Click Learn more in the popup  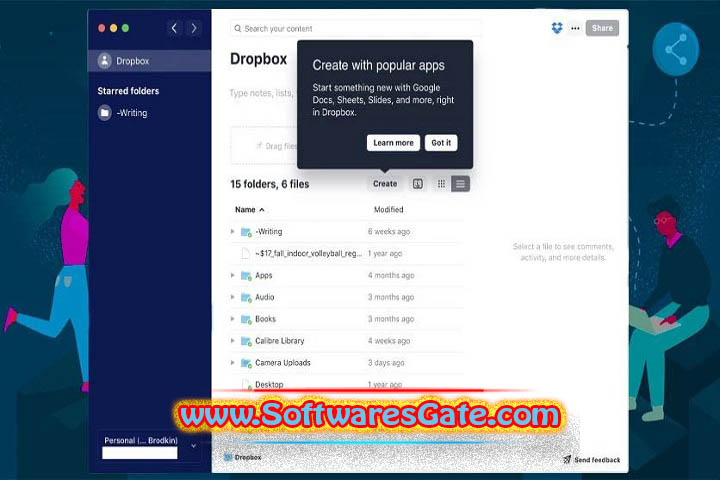coord(393,143)
